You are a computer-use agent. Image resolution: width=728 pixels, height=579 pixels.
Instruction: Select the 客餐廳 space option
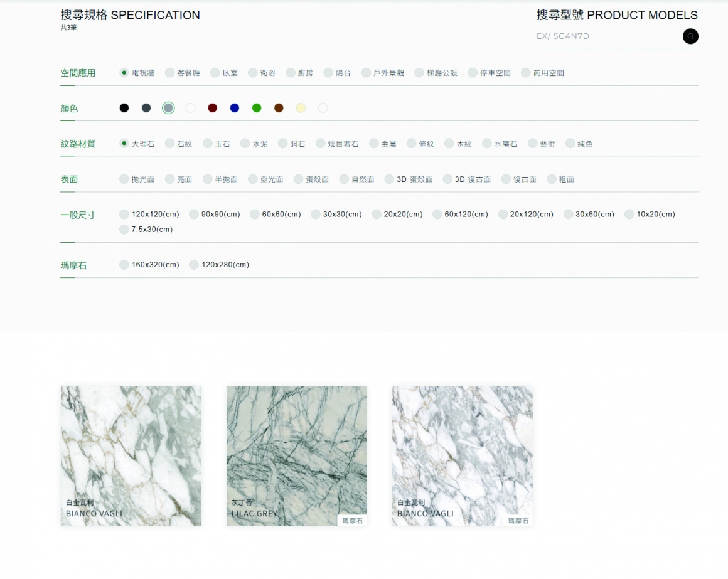coord(170,73)
